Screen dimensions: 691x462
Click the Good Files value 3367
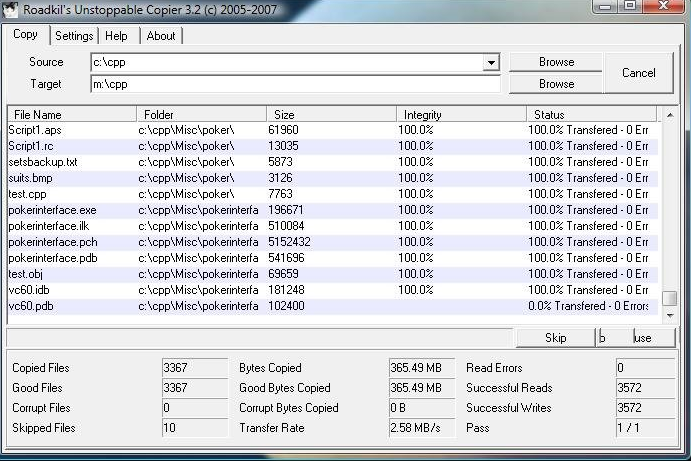(x=195, y=388)
